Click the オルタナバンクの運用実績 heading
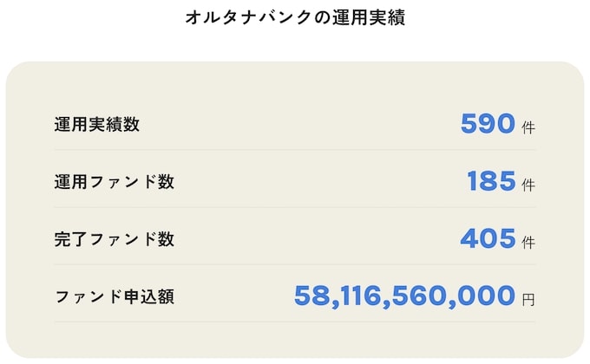The width and height of the screenshot is (590, 364). [295, 18]
